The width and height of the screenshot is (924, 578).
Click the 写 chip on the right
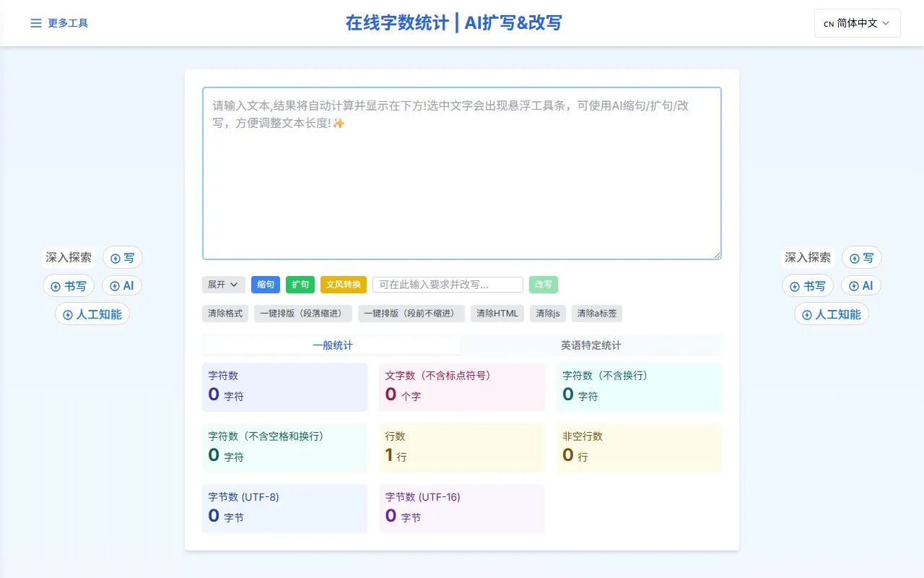(862, 257)
